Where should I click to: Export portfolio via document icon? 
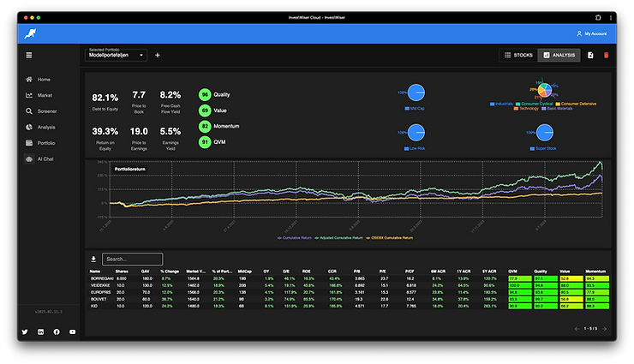(590, 56)
